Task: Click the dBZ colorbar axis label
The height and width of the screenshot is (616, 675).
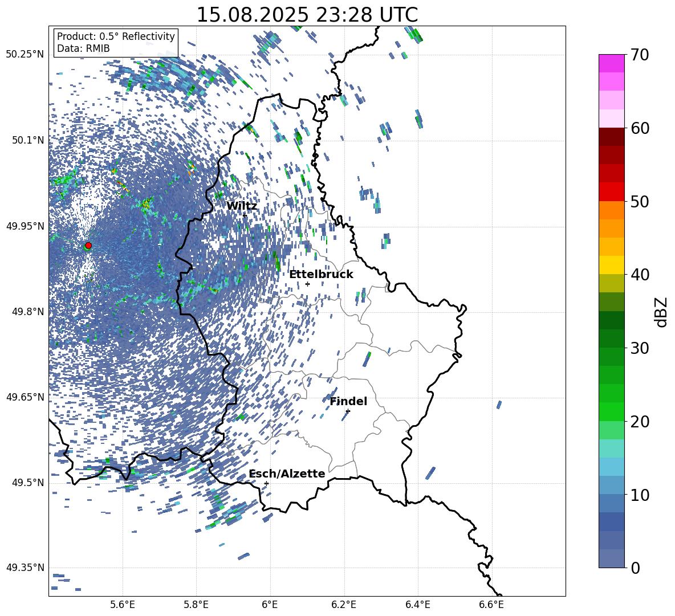Action: 661,312
